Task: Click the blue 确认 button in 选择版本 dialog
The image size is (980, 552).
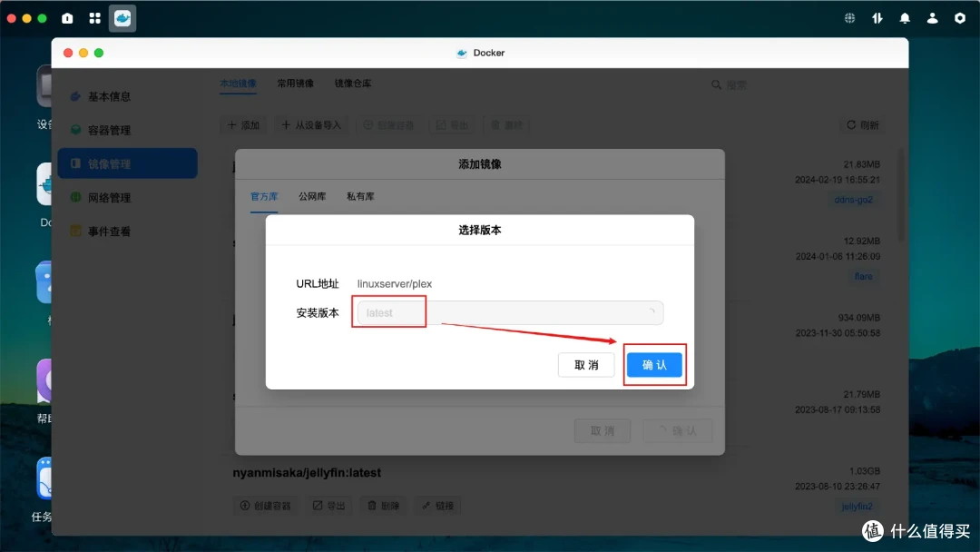Action: coord(653,364)
